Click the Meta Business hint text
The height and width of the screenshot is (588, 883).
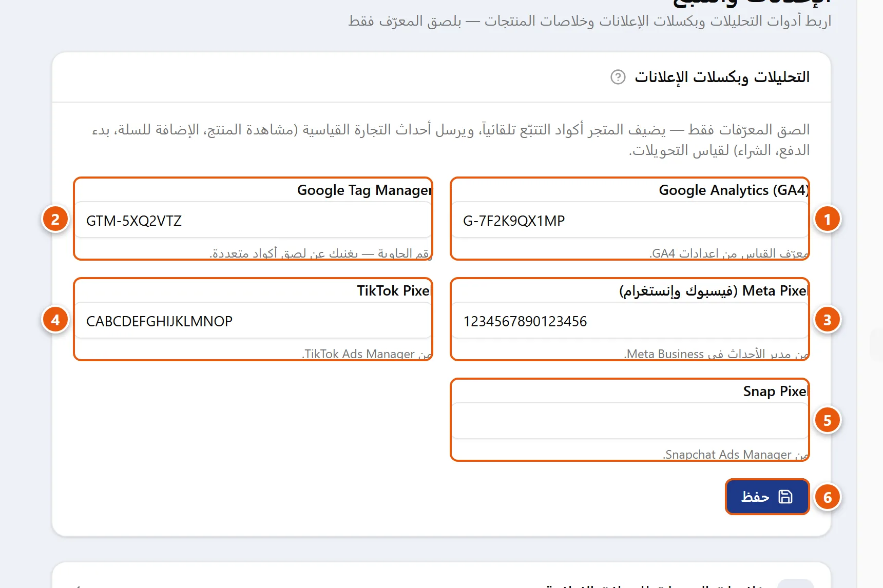point(716,354)
